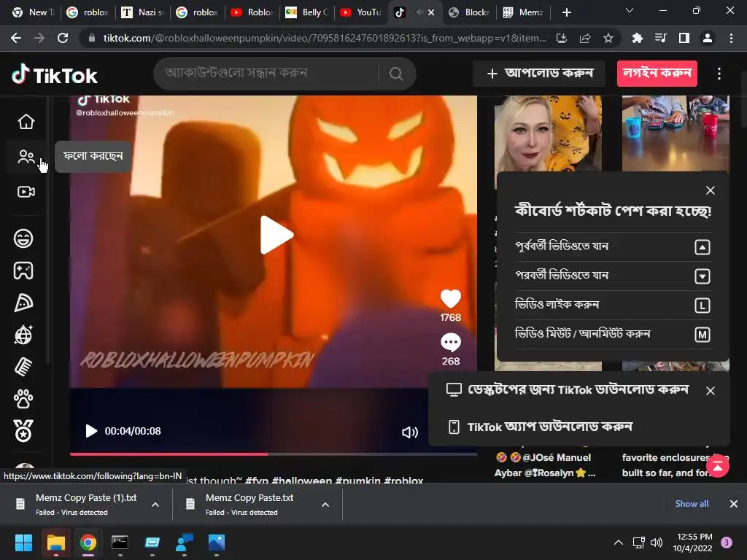Viewport: 747px width, 560px height.
Task: Click the red scroll-to-top round button
Action: coord(718,465)
